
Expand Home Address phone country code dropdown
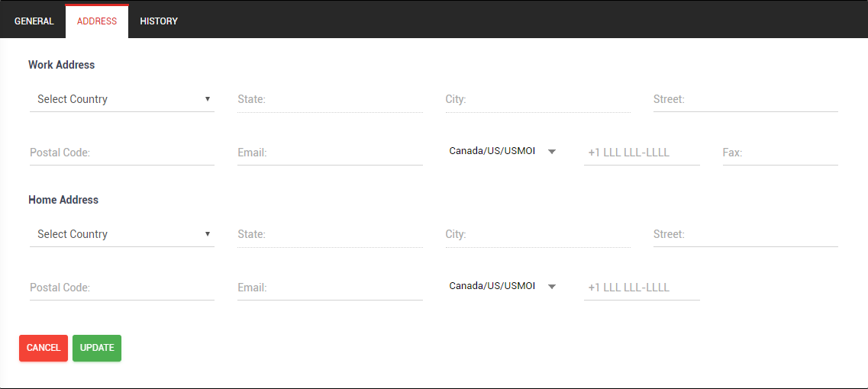(502, 286)
